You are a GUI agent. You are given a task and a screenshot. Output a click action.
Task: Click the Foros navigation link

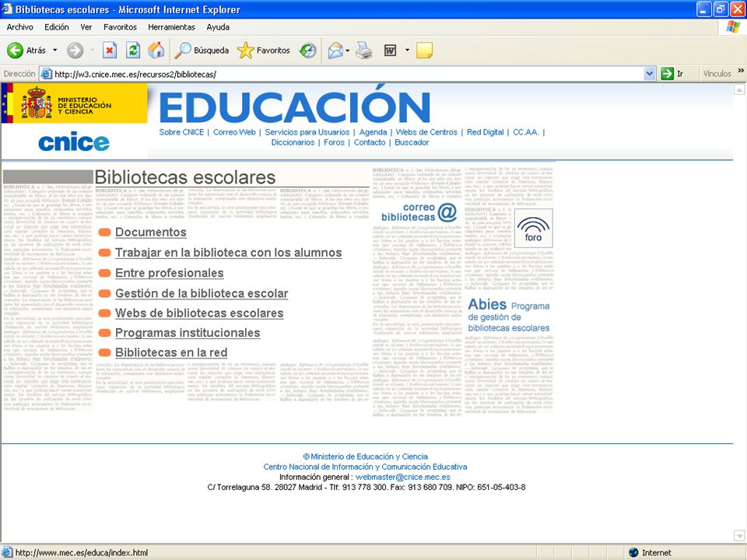334,142
